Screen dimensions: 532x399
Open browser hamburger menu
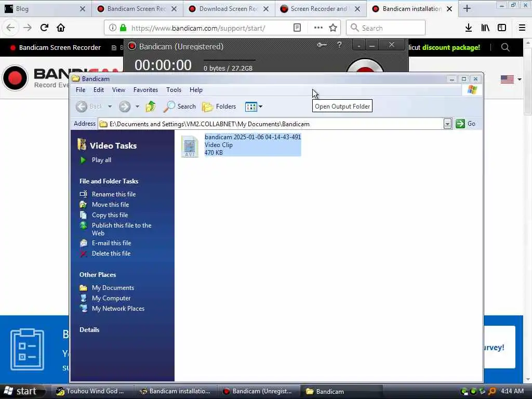(x=522, y=28)
